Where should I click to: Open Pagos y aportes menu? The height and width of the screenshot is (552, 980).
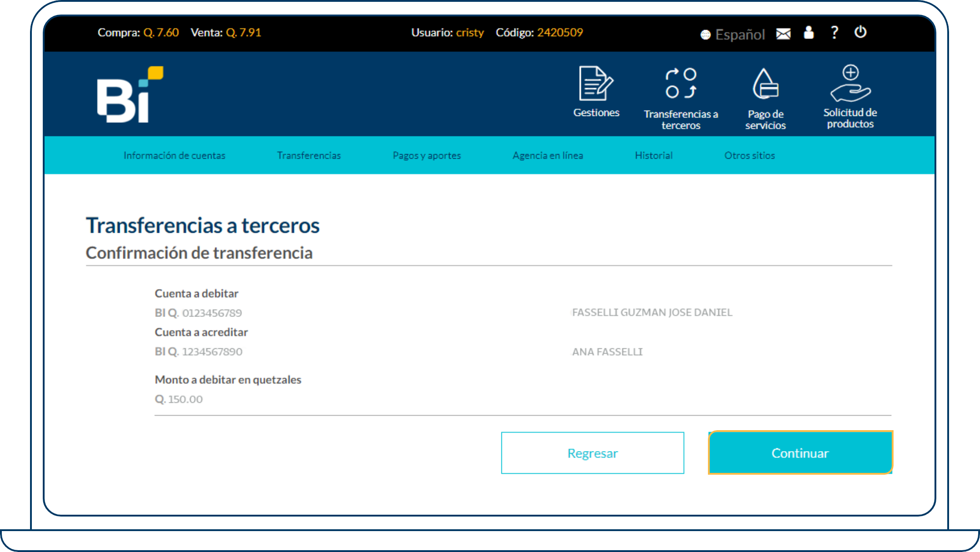[x=427, y=156]
